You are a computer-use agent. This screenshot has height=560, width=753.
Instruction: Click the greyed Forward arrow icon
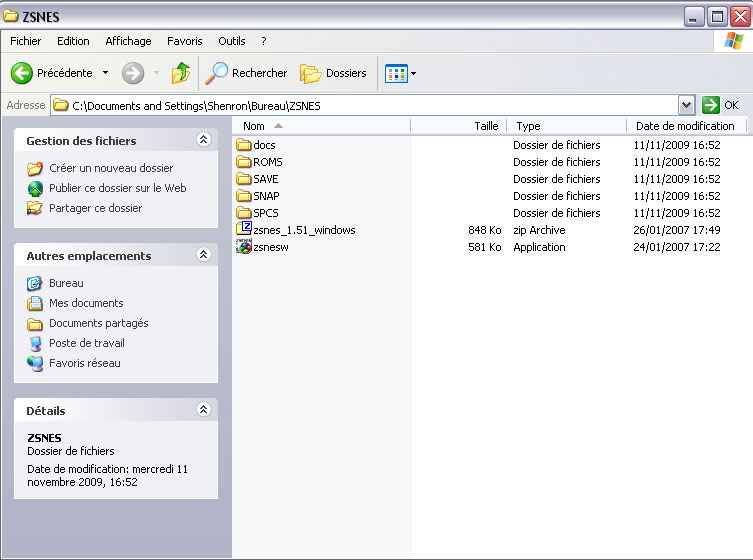[x=133, y=73]
